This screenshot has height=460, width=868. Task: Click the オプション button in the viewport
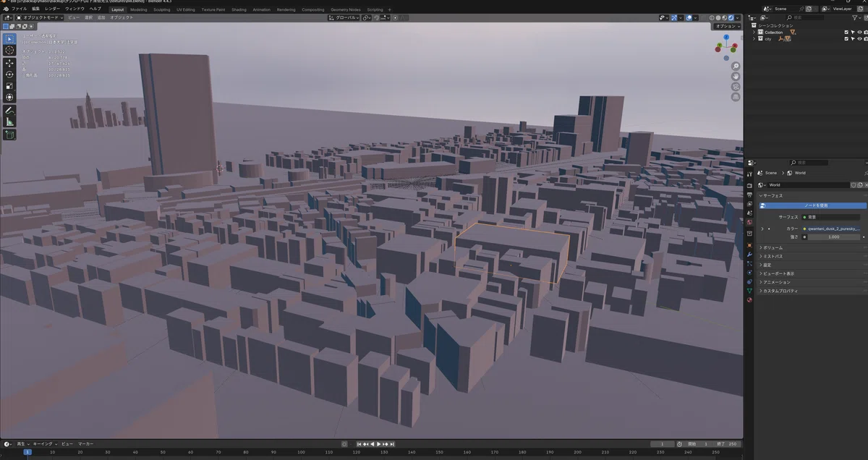pos(726,26)
